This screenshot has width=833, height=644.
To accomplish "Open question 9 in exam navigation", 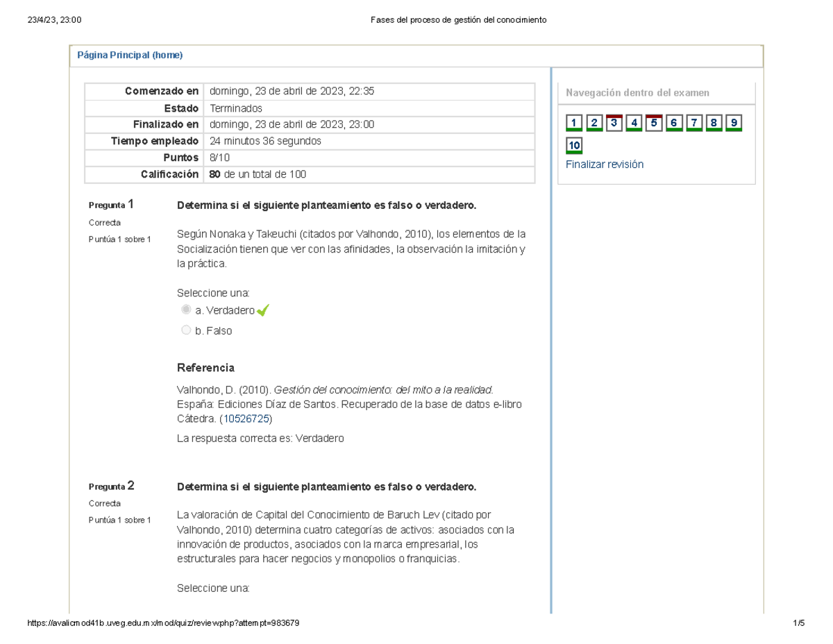I will [x=733, y=124].
